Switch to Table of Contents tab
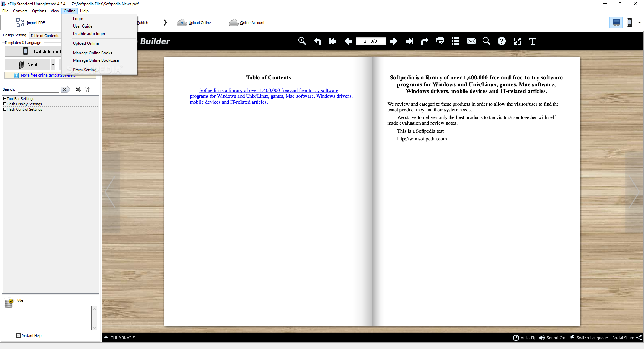 (45, 35)
